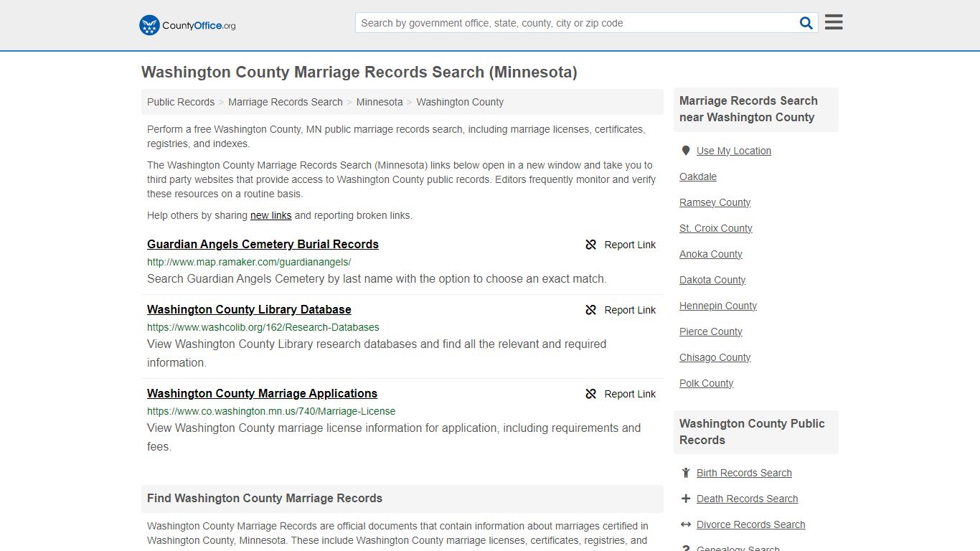Open Ramsey County link
The image size is (980, 551).
click(x=715, y=202)
